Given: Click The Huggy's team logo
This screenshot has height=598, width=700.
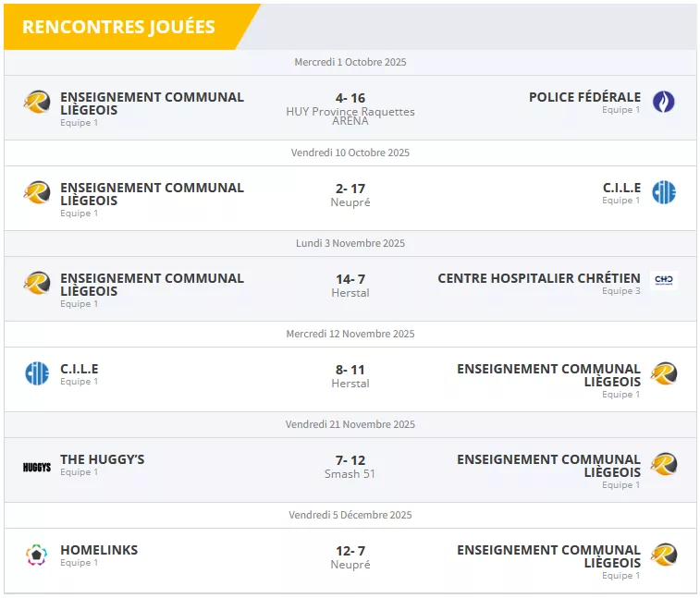Looking at the screenshot, I should point(37,467).
